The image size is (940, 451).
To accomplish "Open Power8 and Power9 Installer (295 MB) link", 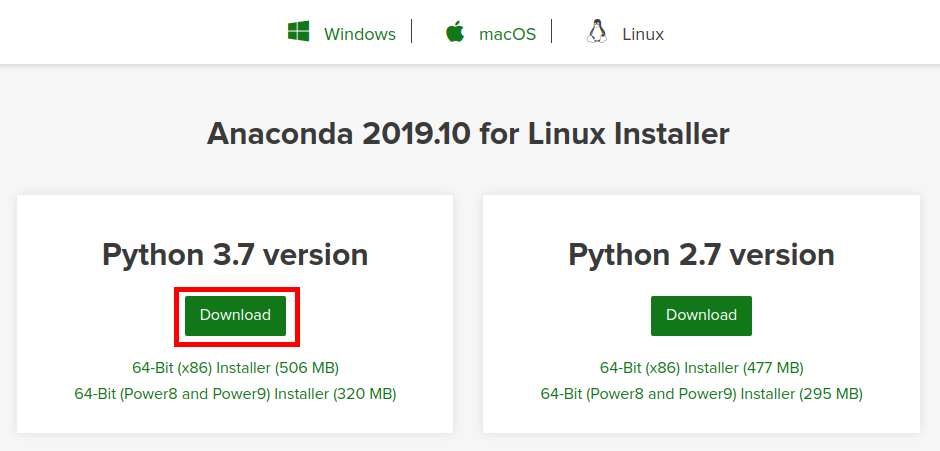I will click(701, 394).
